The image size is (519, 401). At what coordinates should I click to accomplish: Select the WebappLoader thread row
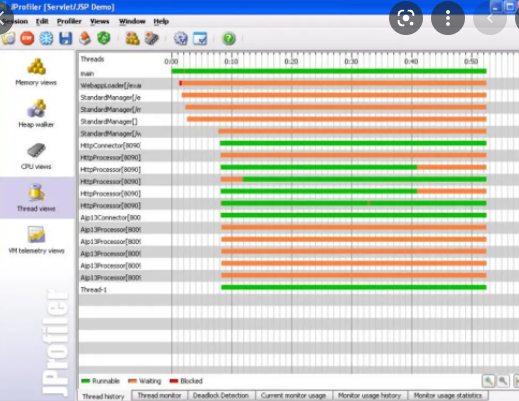(299, 84)
